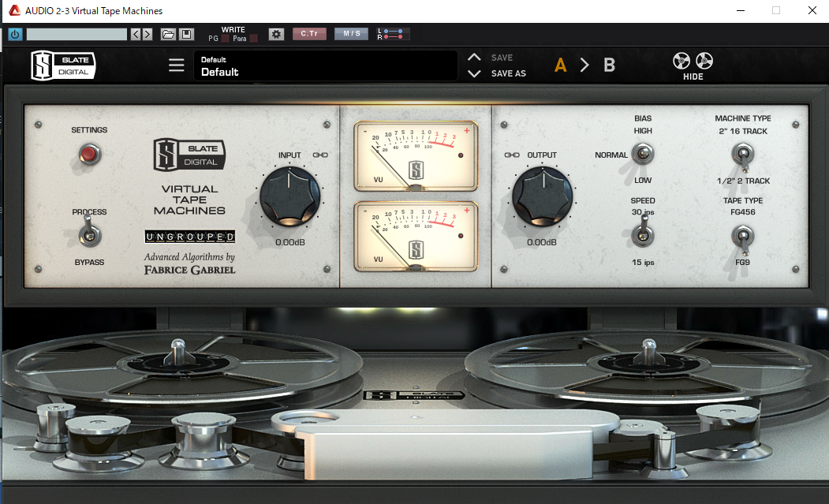Image resolution: width=829 pixels, height=504 pixels.
Task: Hide the tape reels with HIDE icon
Action: coord(693,66)
